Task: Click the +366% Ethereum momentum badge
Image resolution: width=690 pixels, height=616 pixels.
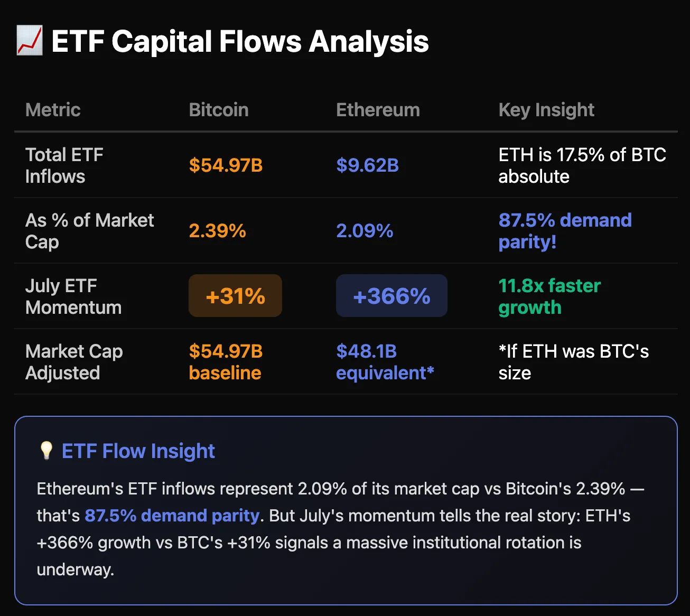Action: pos(391,296)
